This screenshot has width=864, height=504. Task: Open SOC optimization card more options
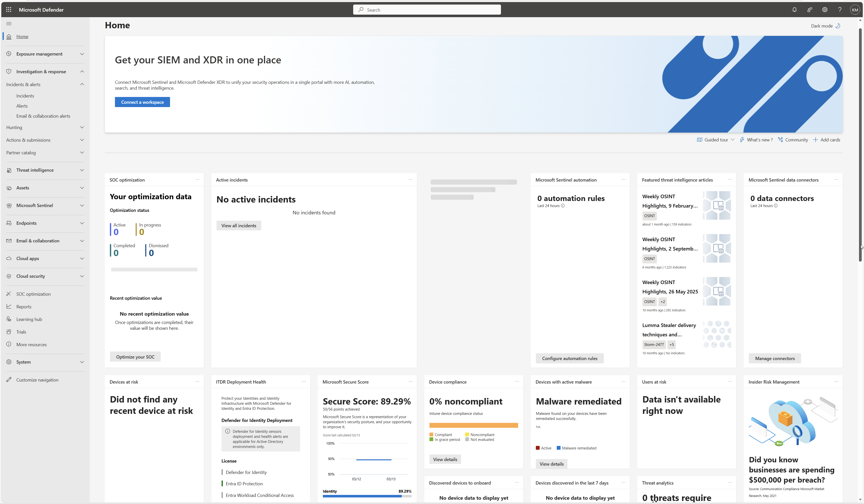pyautogui.click(x=198, y=180)
